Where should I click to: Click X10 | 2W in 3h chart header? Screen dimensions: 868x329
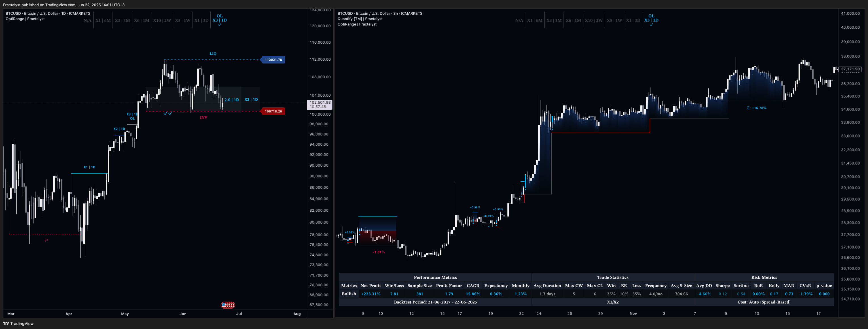coord(594,20)
